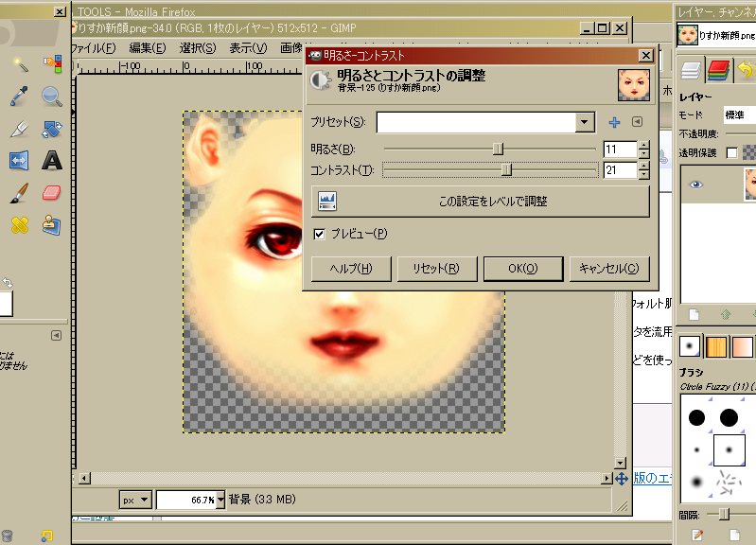Switch to the Gradients tab

click(x=743, y=347)
